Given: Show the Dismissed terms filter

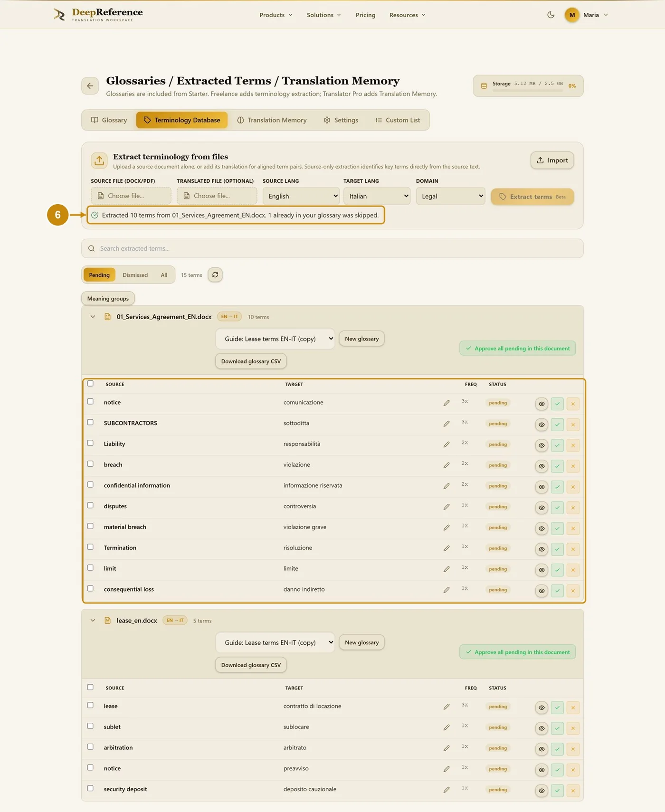Looking at the screenshot, I should (135, 275).
